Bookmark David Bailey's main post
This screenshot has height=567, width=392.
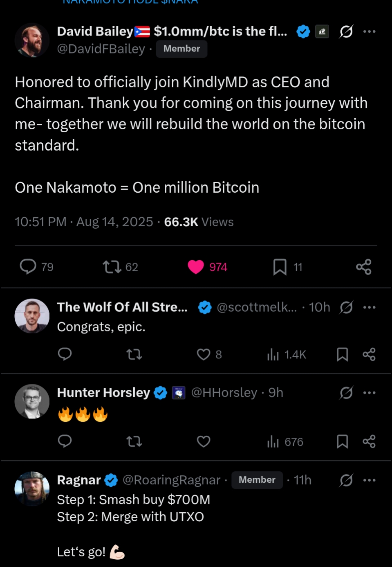280,267
